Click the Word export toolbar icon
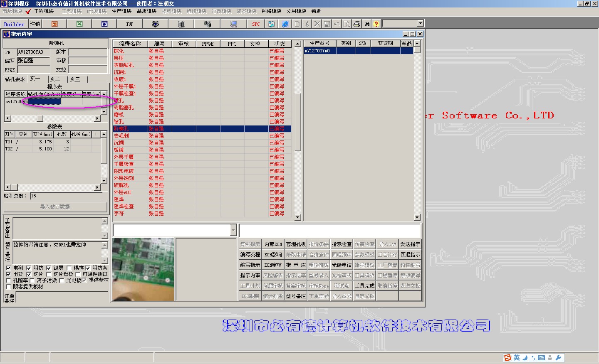 click(x=104, y=24)
